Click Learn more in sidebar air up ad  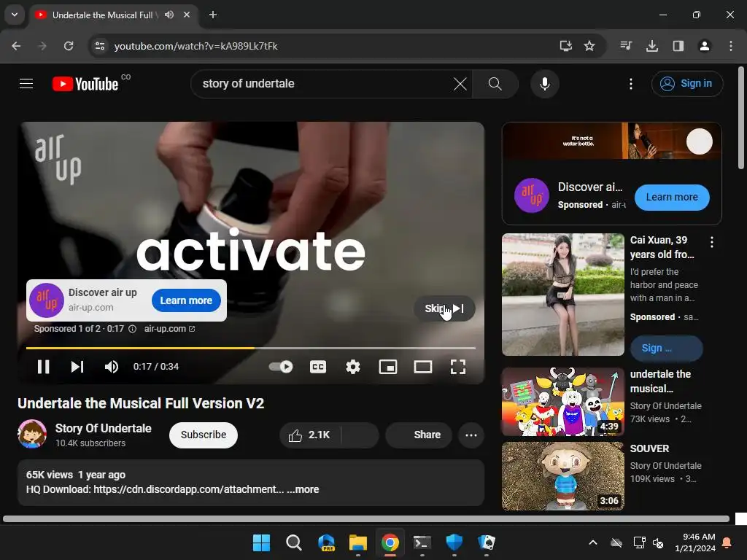(672, 197)
